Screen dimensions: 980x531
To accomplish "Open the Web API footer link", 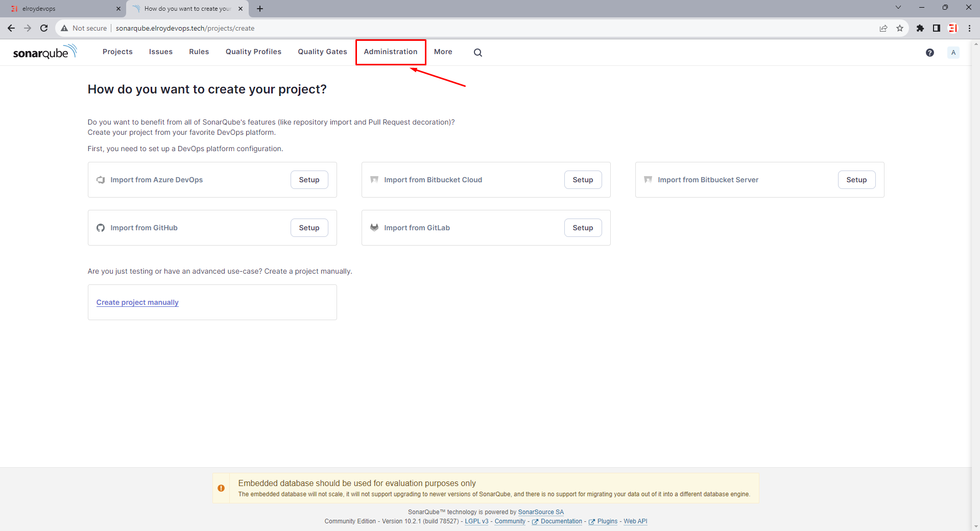I will (635, 521).
